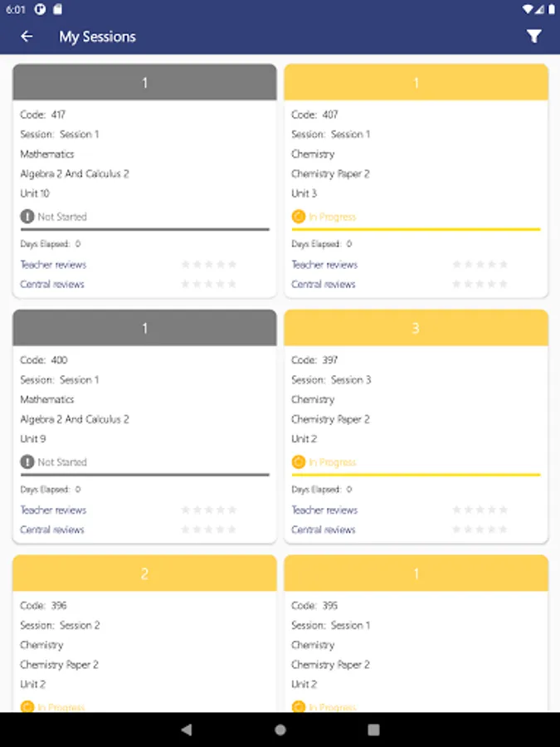Open Central reviews for session code 417

click(x=52, y=285)
